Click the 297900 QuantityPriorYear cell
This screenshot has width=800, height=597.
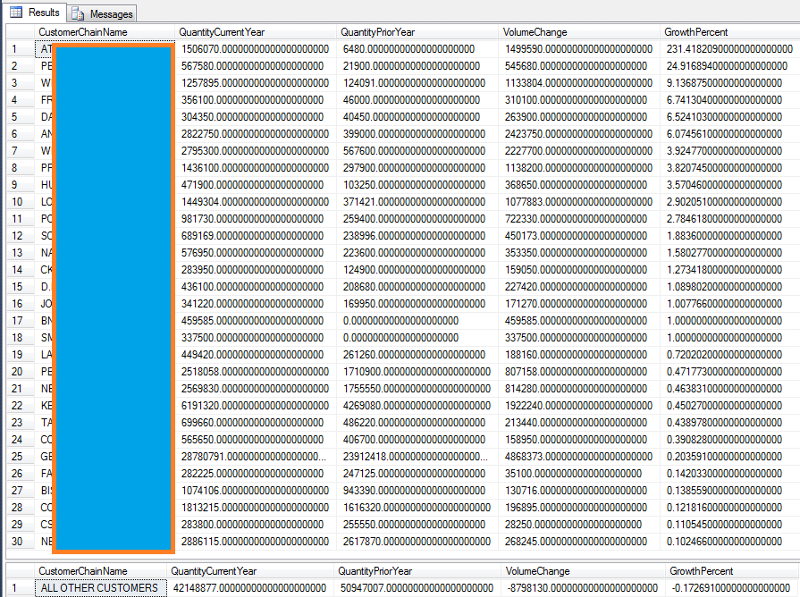[x=418, y=168]
